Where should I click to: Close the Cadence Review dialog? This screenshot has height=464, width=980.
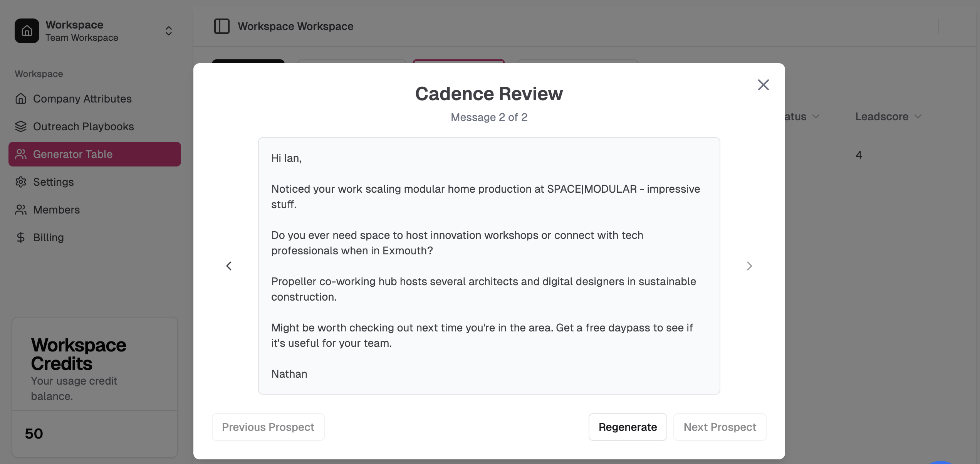pos(763,85)
